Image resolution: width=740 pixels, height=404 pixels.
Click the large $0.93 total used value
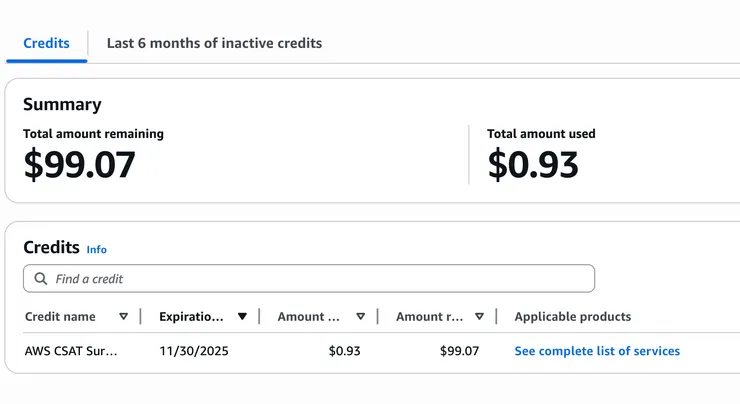coord(533,164)
